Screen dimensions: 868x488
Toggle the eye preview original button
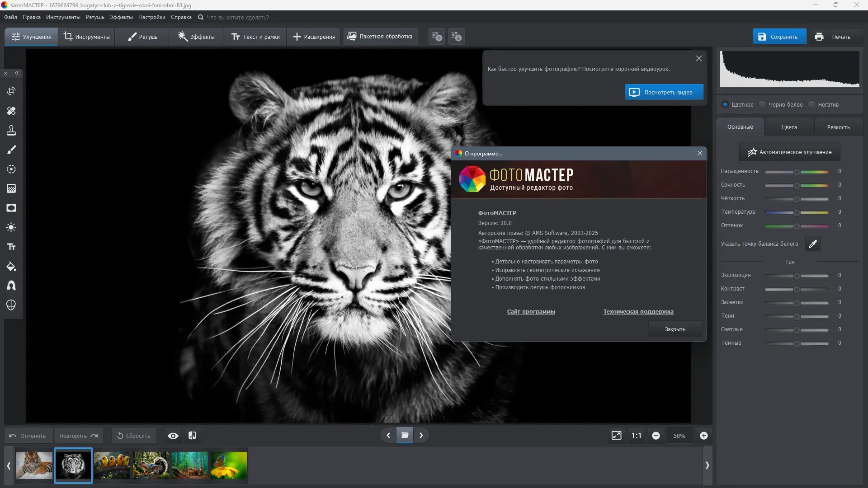tap(173, 436)
